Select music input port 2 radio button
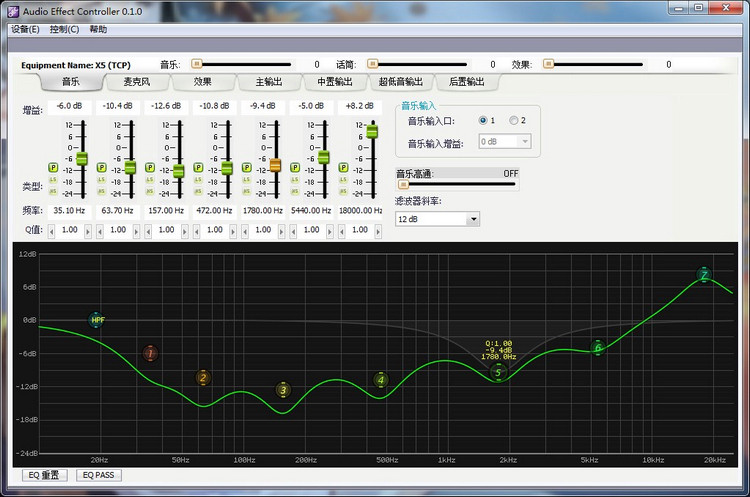 [x=513, y=121]
